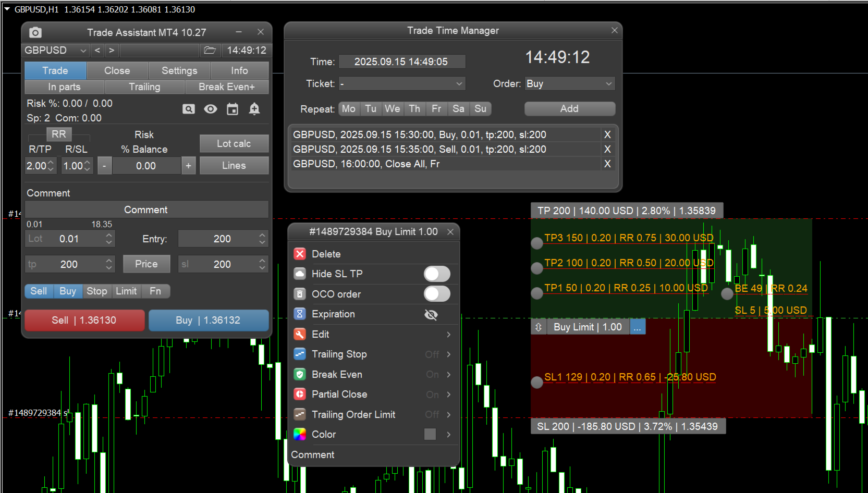Expand the Edit submenu arrow
Viewport: 868px width, 493px height.
click(448, 334)
